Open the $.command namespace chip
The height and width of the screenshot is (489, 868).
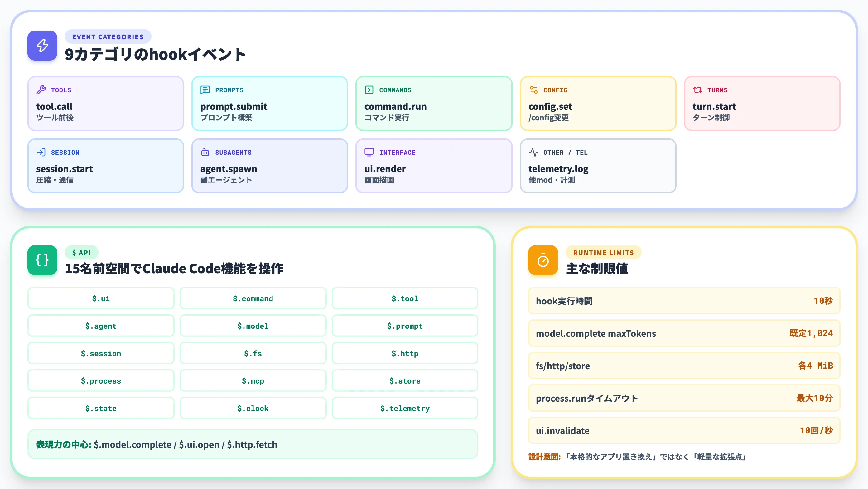point(253,298)
